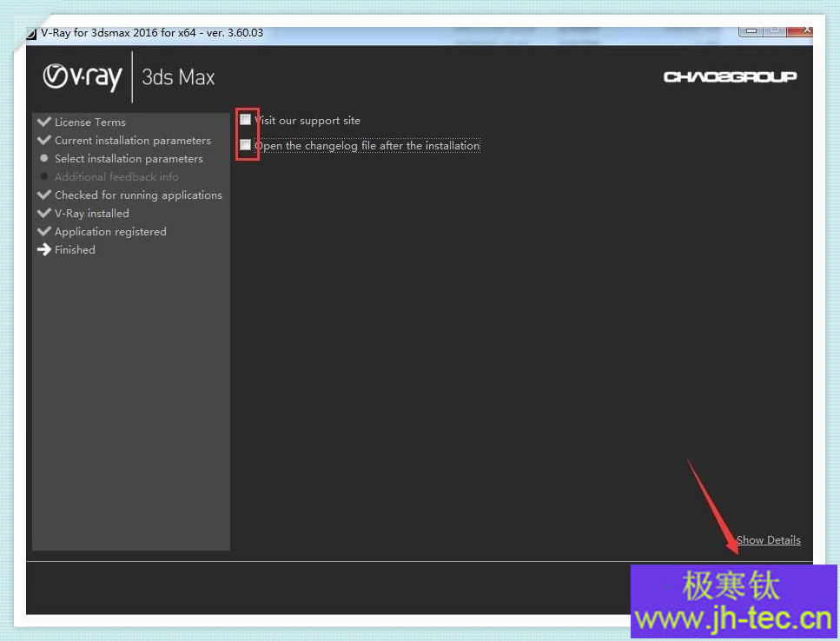
Task: Click the installer icon in the title bar
Action: (31, 33)
